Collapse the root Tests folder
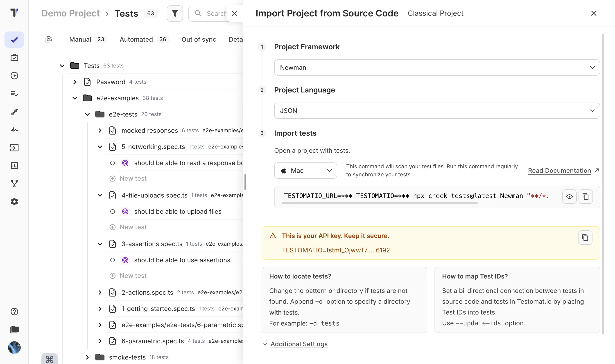615x364 pixels. click(62, 66)
